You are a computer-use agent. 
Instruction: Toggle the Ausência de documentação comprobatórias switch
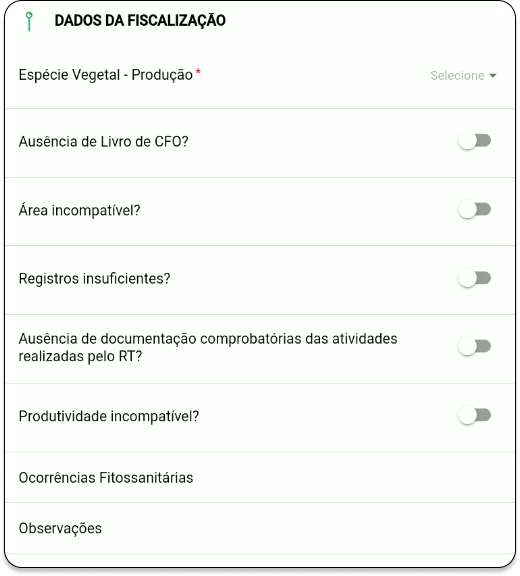[x=474, y=346]
